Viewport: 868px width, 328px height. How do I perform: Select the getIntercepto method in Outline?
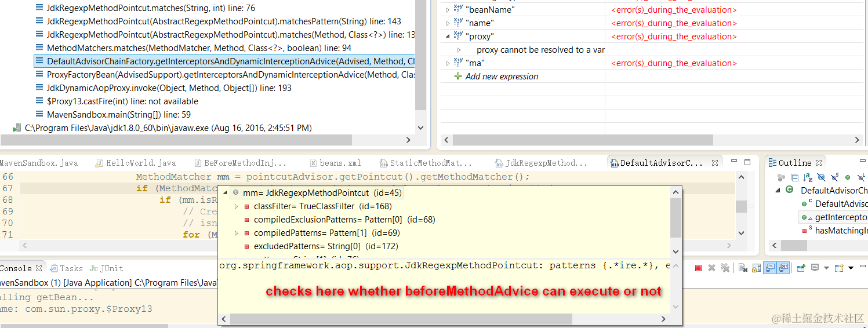click(x=841, y=217)
